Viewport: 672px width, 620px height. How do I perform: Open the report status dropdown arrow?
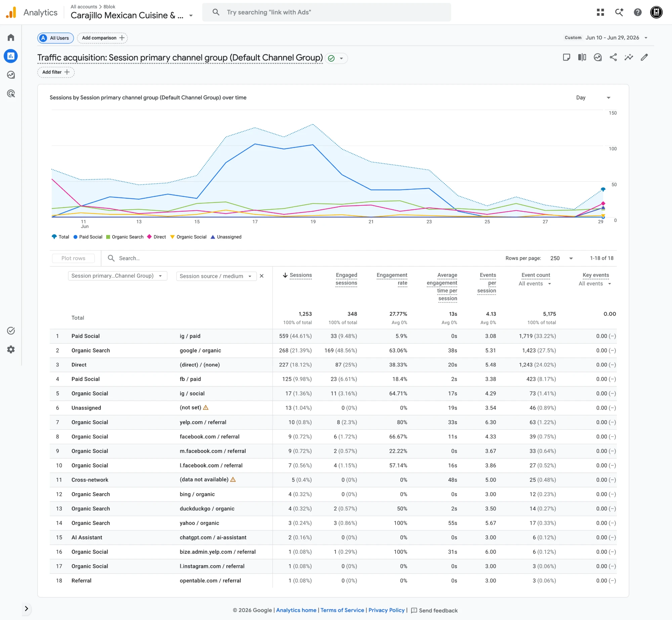coord(341,59)
